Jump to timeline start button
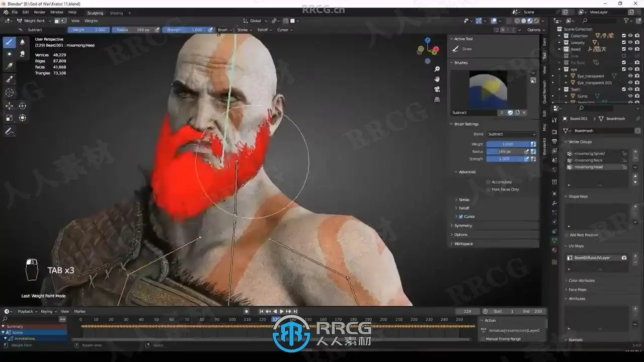The height and width of the screenshot is (362, 644). pyautogui.click(x=261, y=311)
